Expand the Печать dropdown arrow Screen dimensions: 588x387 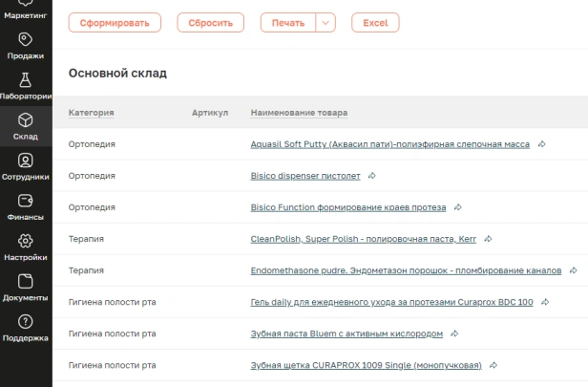click(x=325, y=23)
